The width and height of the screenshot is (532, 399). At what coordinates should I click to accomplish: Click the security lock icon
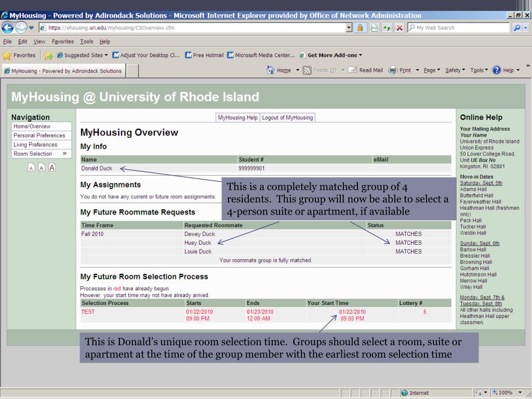pos(360,28)
